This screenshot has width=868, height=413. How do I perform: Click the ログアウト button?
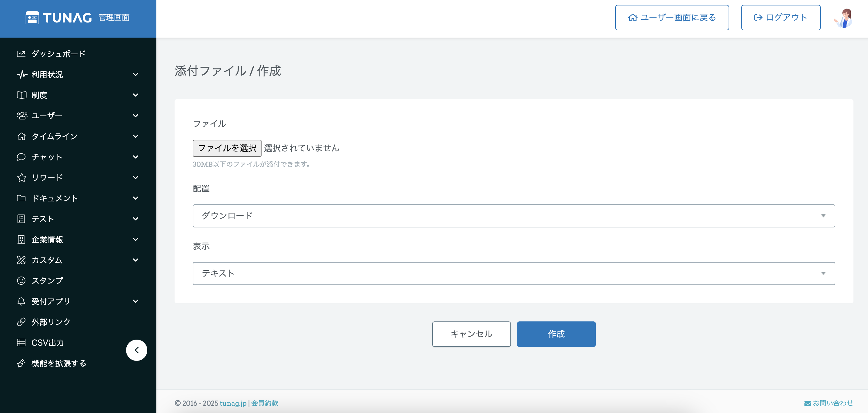click(x=781, y=18)
